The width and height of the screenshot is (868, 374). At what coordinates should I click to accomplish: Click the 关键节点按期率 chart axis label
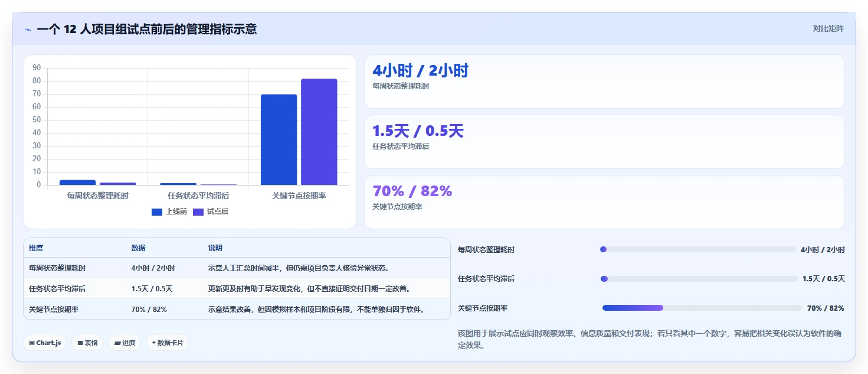point(299,196)
